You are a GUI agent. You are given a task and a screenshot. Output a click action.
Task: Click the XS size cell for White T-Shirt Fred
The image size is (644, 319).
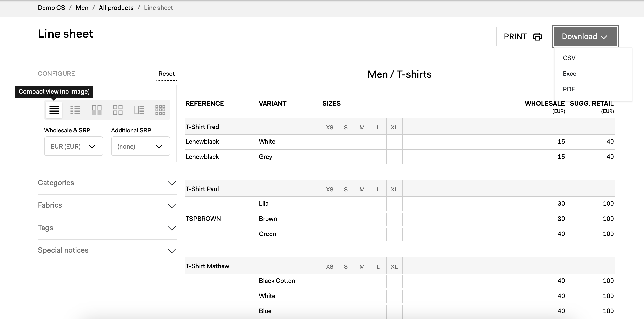(x=330, y=142)
